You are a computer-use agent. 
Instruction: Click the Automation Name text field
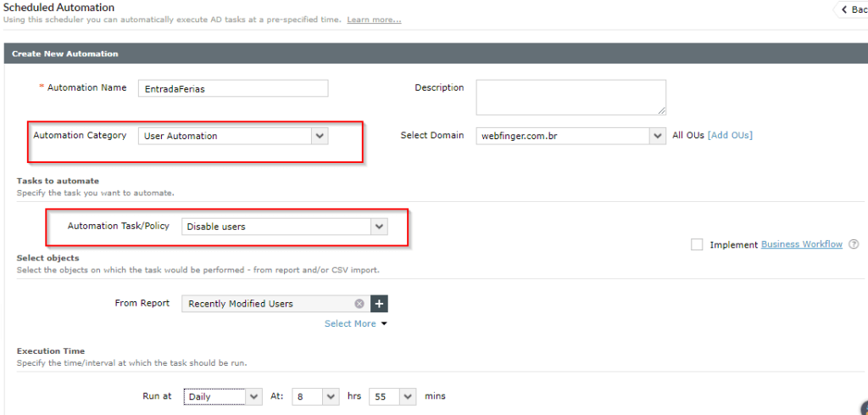point(233,88)
